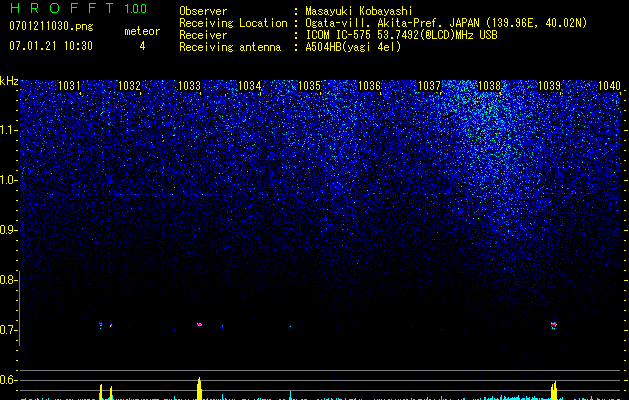Viewport: 629px width, 400px height.
Task: Click the 0.7 kHz frequency tick
Action: click(9, 330)
